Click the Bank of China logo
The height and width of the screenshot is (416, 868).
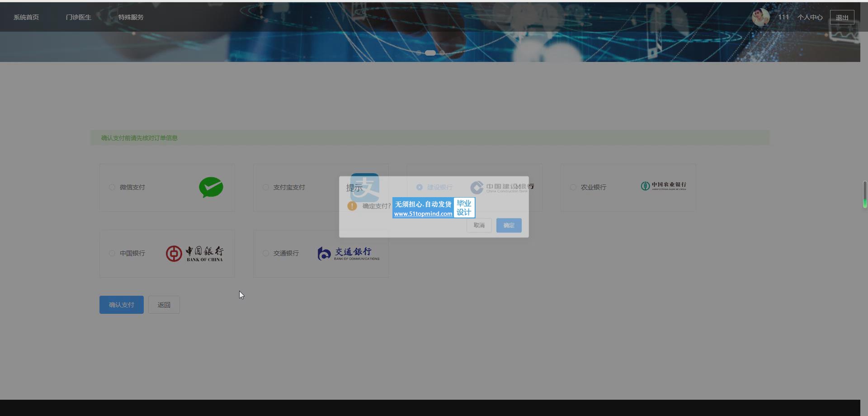(x=195, y=254)
